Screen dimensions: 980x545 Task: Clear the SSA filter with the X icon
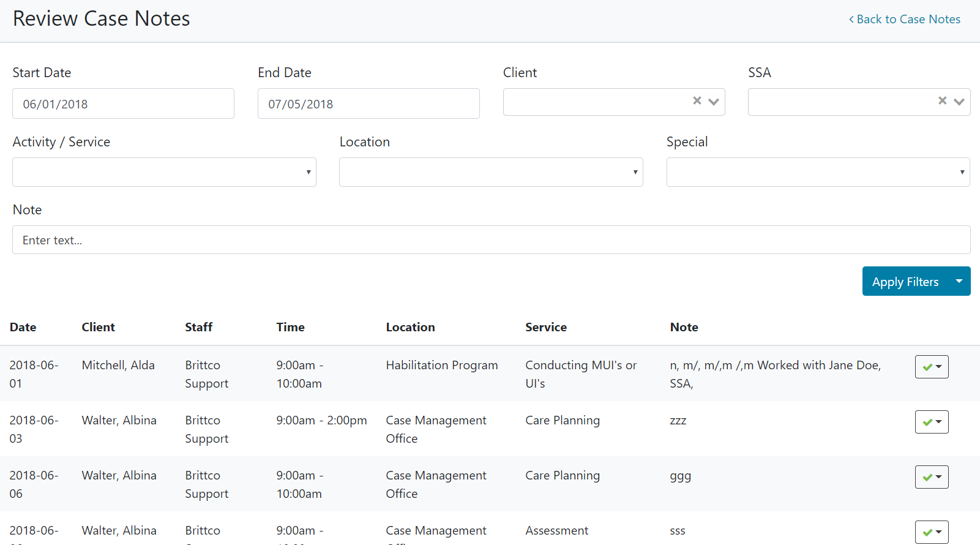[x=942, y=101]
